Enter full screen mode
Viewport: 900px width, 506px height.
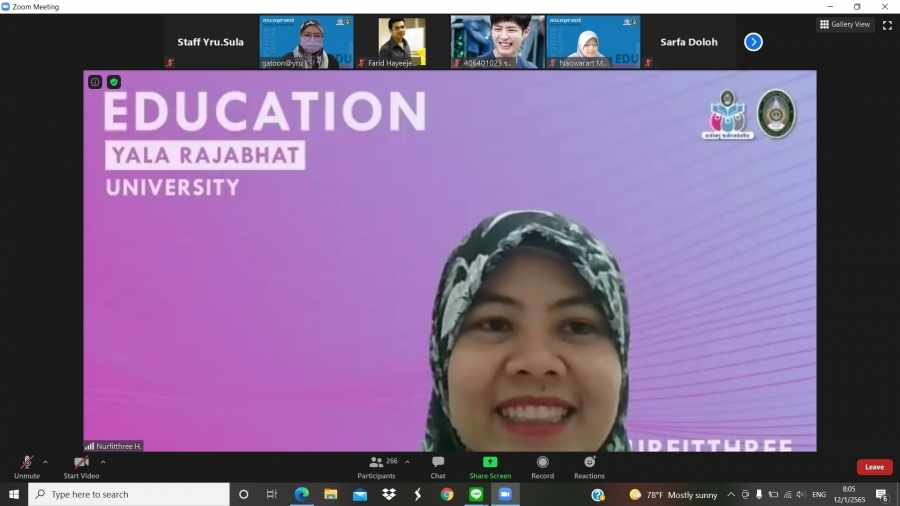tap(887, 25)
